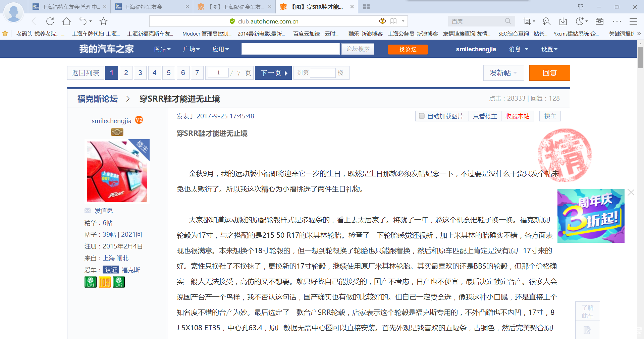Toggle 自动加载图片 checkbox

[422, 116]
